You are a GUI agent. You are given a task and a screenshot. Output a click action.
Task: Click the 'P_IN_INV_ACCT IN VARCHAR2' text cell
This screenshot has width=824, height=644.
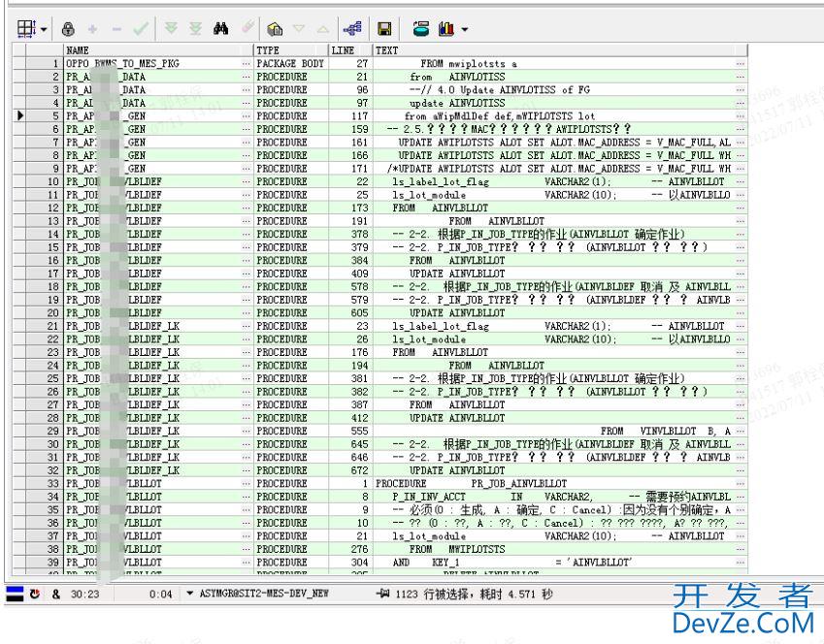[x=560, y=497]
